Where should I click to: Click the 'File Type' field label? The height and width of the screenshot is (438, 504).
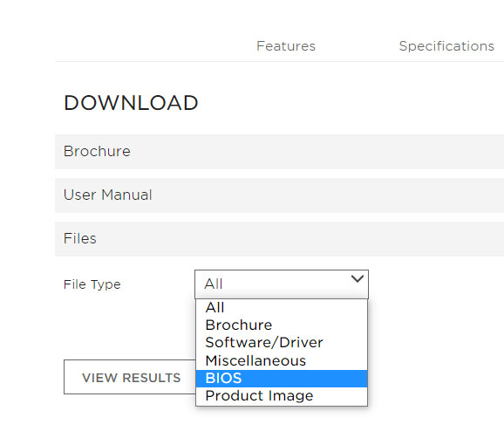92,284
